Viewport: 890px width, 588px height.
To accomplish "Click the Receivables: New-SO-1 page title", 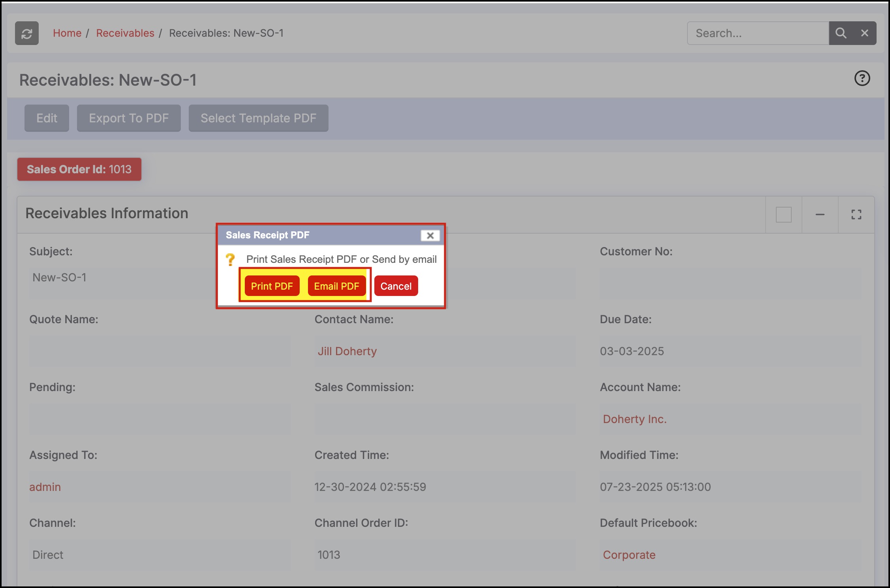I will (x=108, y=80).
